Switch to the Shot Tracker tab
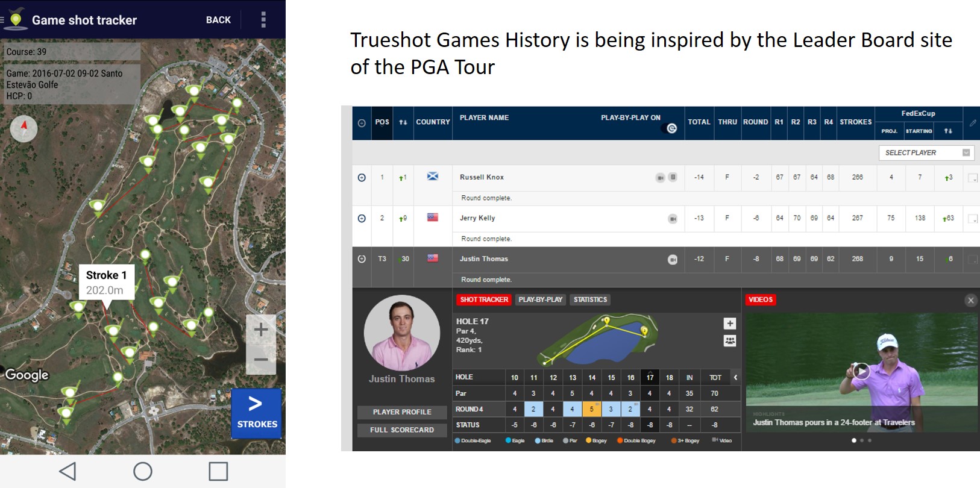The image size is (980, 488). tap(484, 299)
